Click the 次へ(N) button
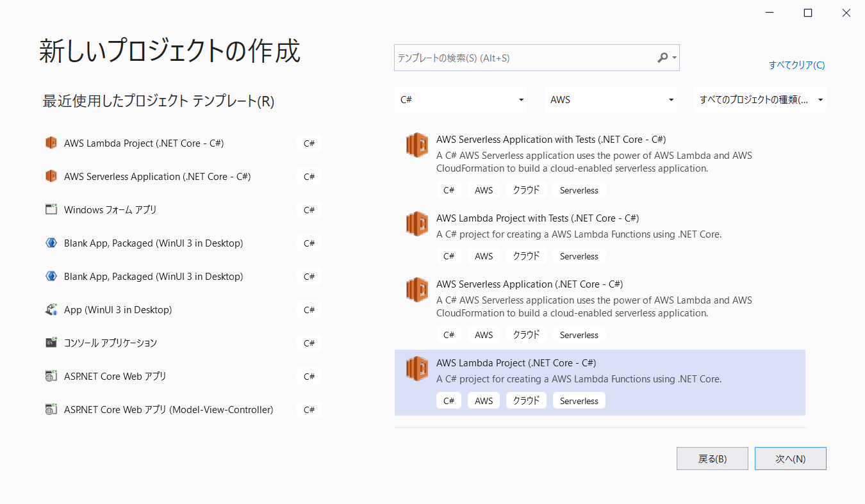Viewport: 865px width, 504px height. [x=791, y=459]
